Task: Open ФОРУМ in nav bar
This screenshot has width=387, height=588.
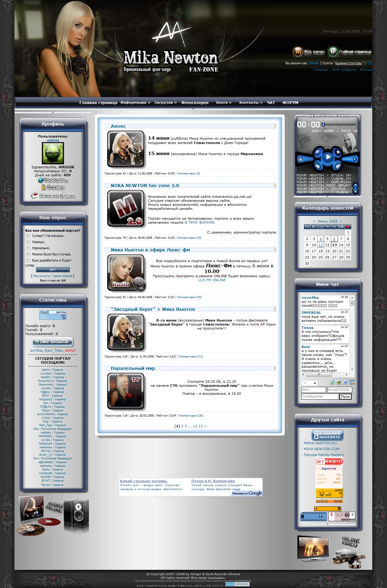Action: (x=290, y=102)
